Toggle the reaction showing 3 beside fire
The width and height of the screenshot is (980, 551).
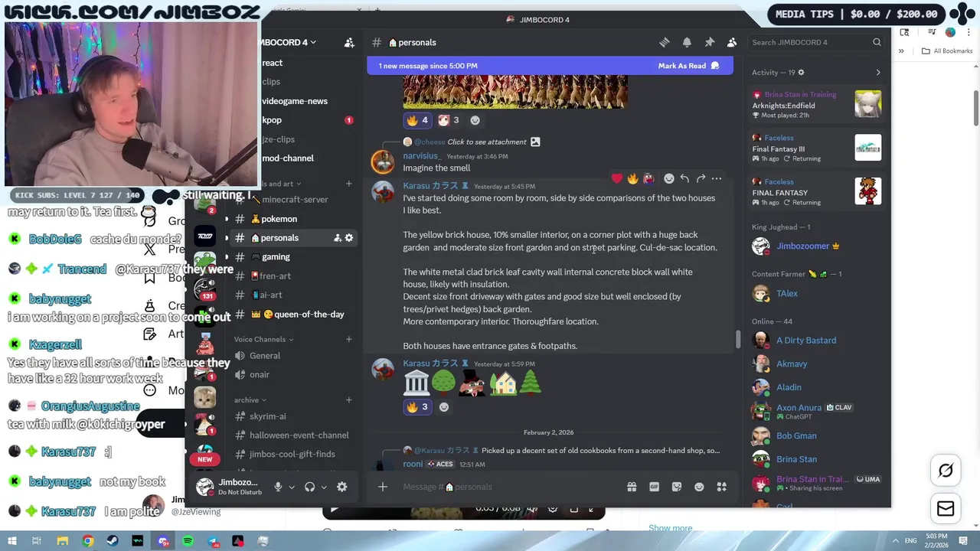tap(449, 120)
